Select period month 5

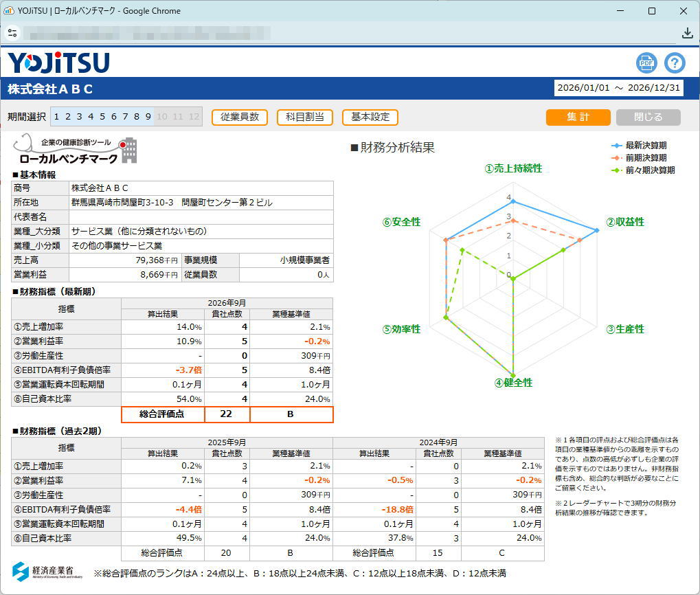[102, 117]
